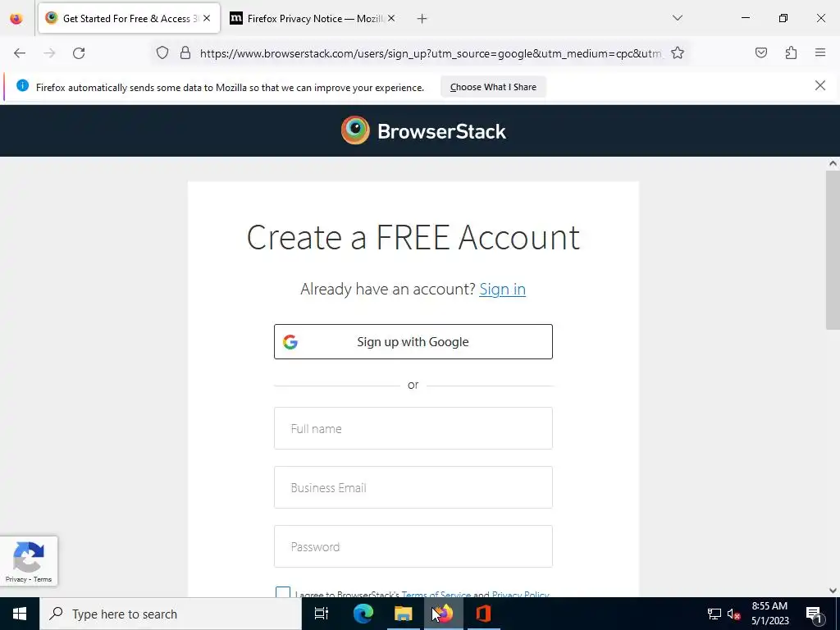Focus the Full name field

pos(413,428)
